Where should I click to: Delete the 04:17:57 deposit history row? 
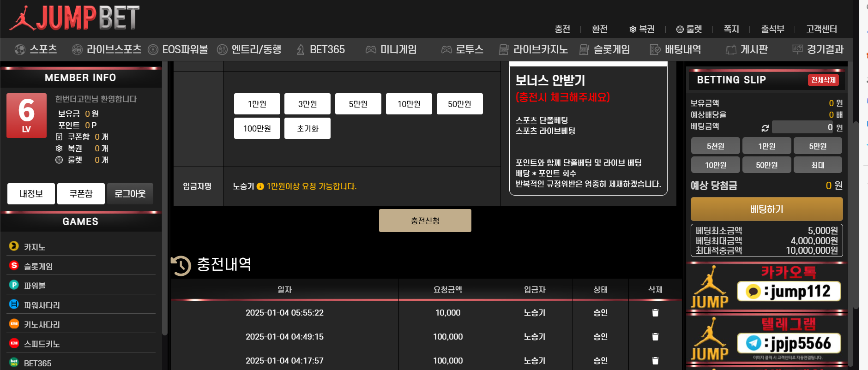[x=655, y=361]
